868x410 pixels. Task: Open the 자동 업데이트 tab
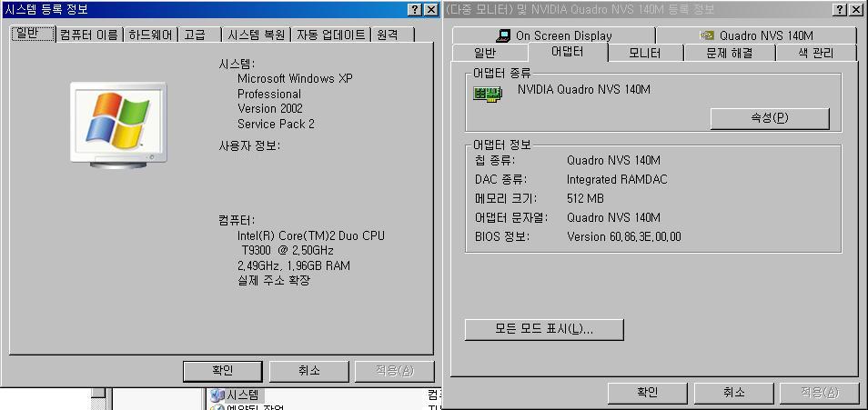[x=331, y=35]
